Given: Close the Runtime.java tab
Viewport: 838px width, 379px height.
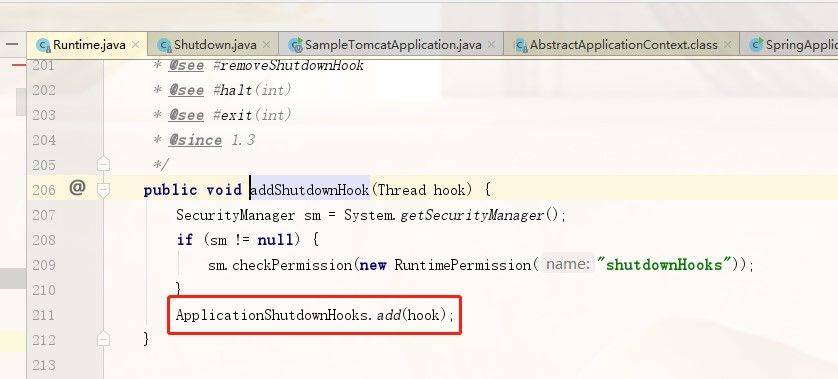Looking at the screenshot, I should point(136,45).
